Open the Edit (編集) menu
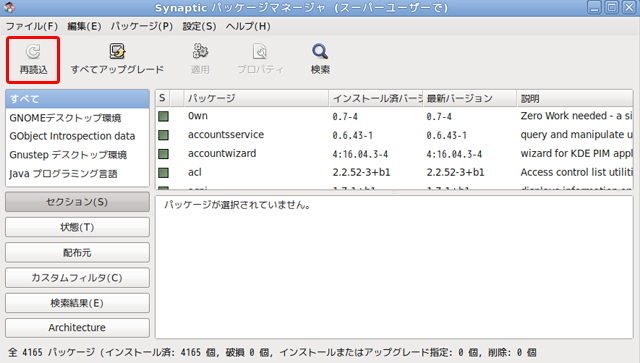 point(84,27)
